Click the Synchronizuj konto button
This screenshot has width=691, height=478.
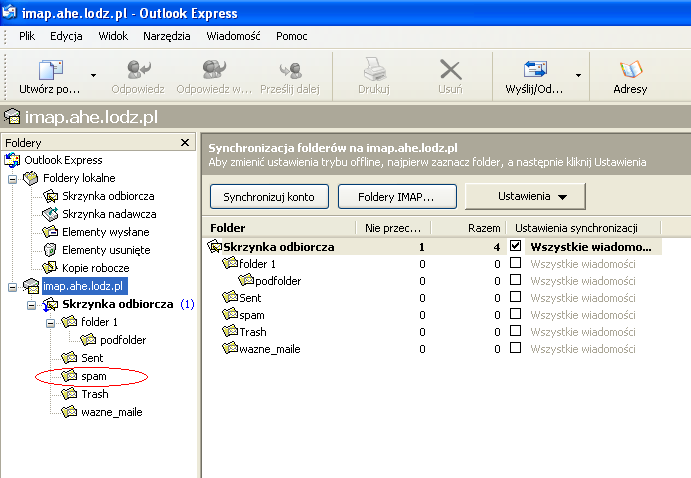click(x=269, y=196)
